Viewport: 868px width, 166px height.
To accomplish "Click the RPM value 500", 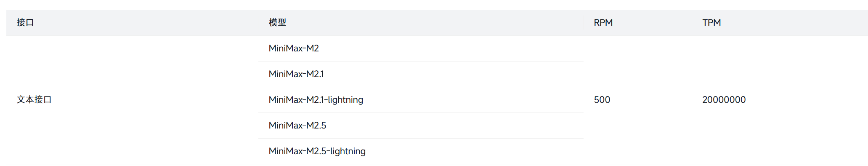I will [602, 100].
